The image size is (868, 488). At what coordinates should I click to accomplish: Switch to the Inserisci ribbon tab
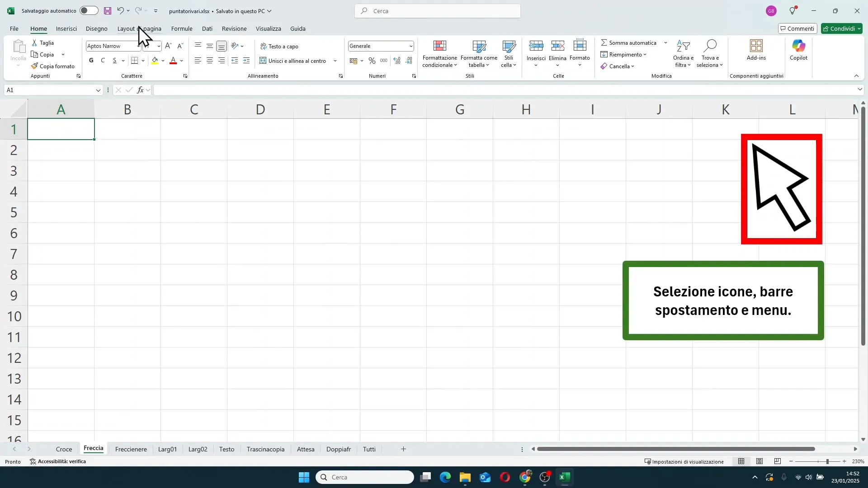pyautogui.click(x=66, y=28)
